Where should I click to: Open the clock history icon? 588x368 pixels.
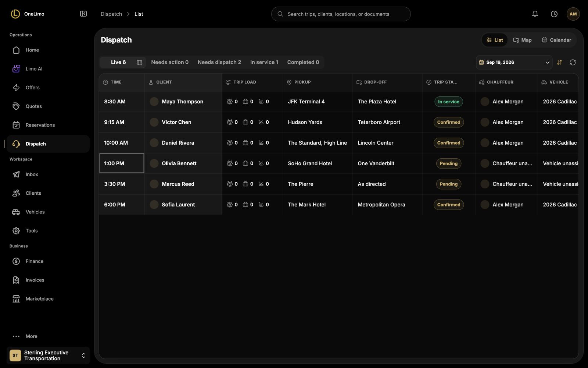(554, 14)
